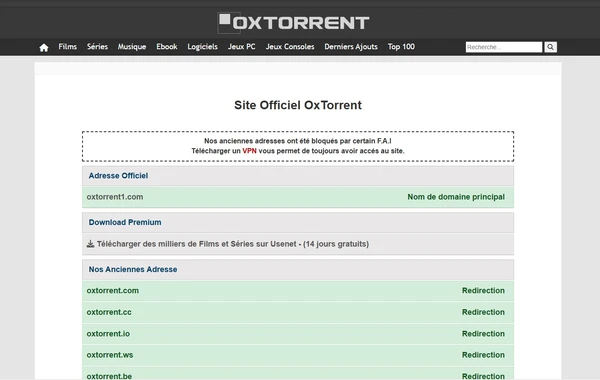The width and height of the screenshot is (600, 380).
Task: Open the Top 100 page
Action: click(401, 47)
